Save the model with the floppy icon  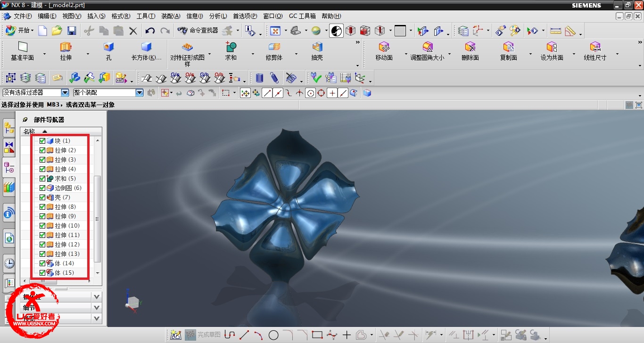(72, 31)
